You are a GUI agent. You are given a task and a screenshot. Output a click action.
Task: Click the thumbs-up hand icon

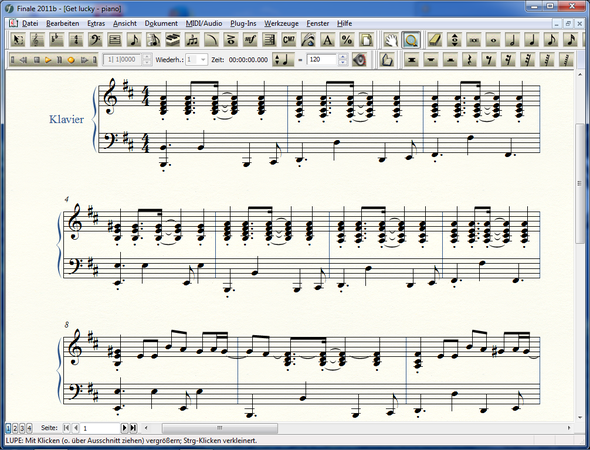click(x=386, y=60)
